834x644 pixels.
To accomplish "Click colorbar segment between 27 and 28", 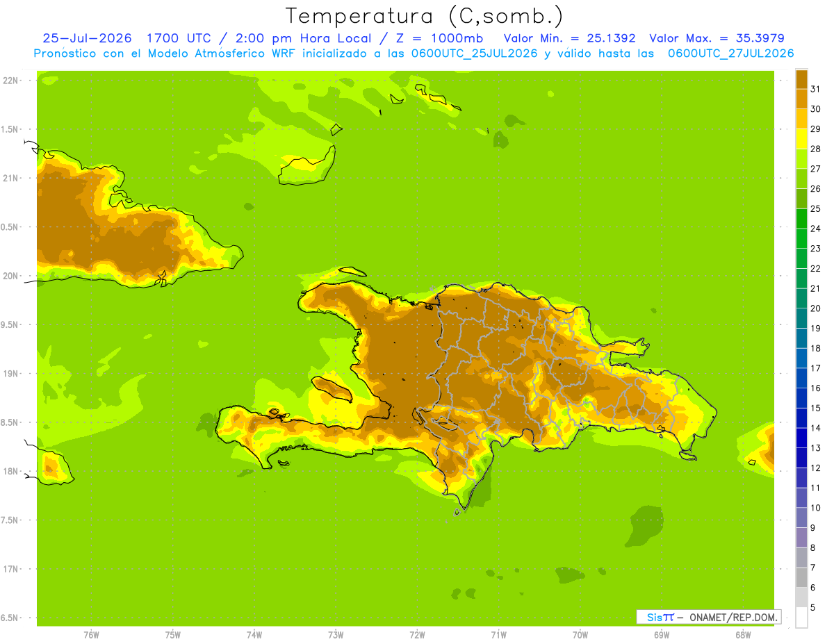I will tap(801, 158).
